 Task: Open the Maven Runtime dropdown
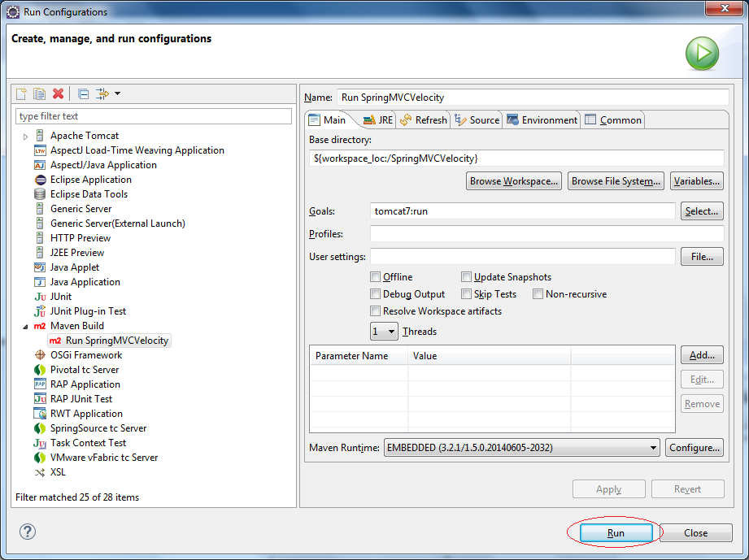click(522, 448)
